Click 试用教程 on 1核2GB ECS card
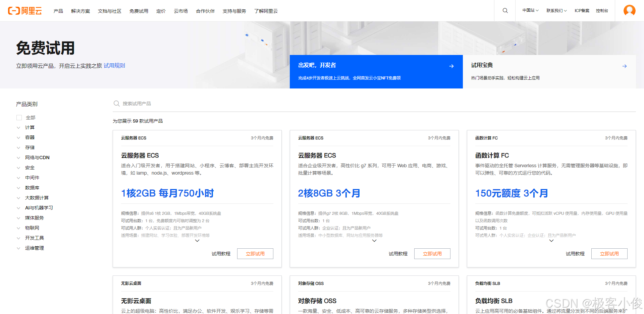 (x=221, y=254)
